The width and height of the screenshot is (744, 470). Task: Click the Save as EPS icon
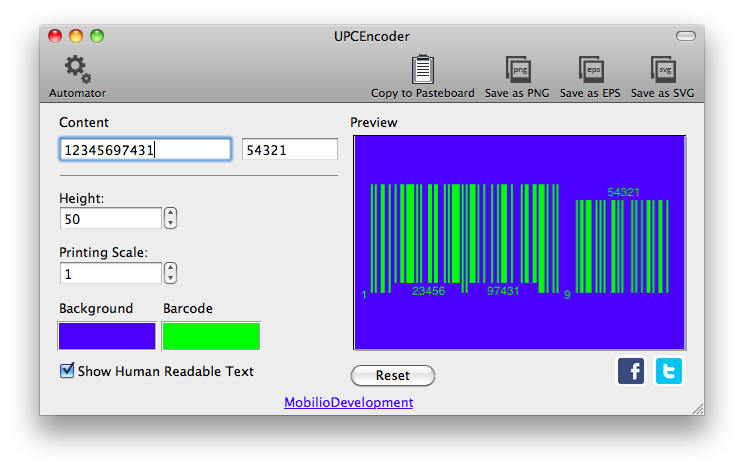(591, 69)
